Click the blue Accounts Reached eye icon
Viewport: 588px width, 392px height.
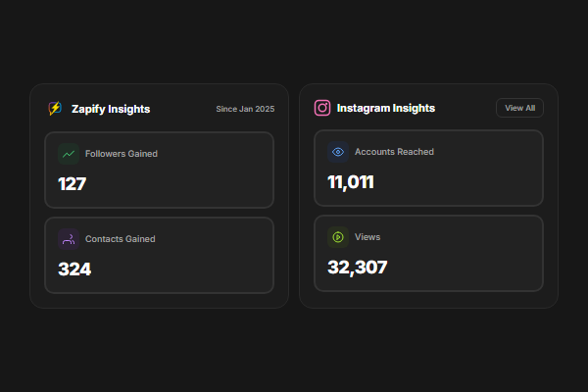tap(338, 152)
